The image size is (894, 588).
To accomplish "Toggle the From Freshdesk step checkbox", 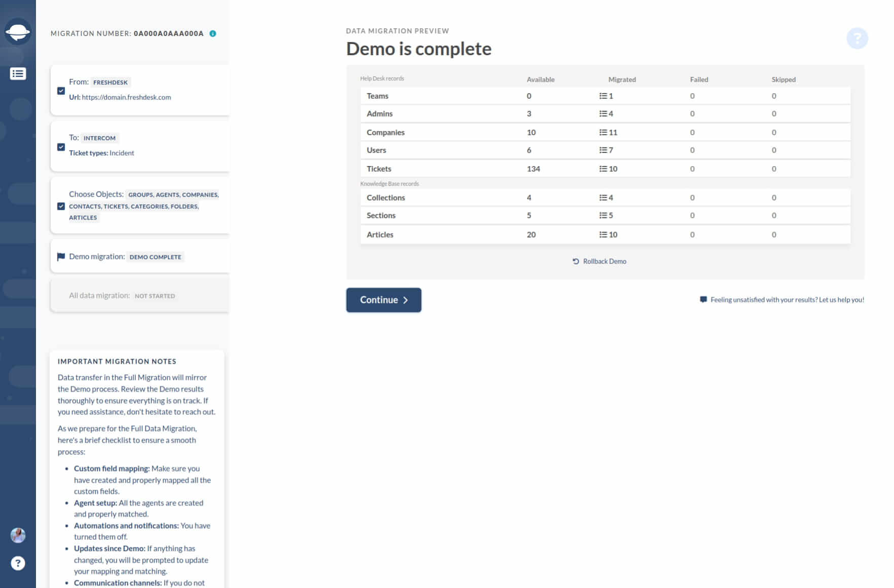I will (x=61, y=91).
